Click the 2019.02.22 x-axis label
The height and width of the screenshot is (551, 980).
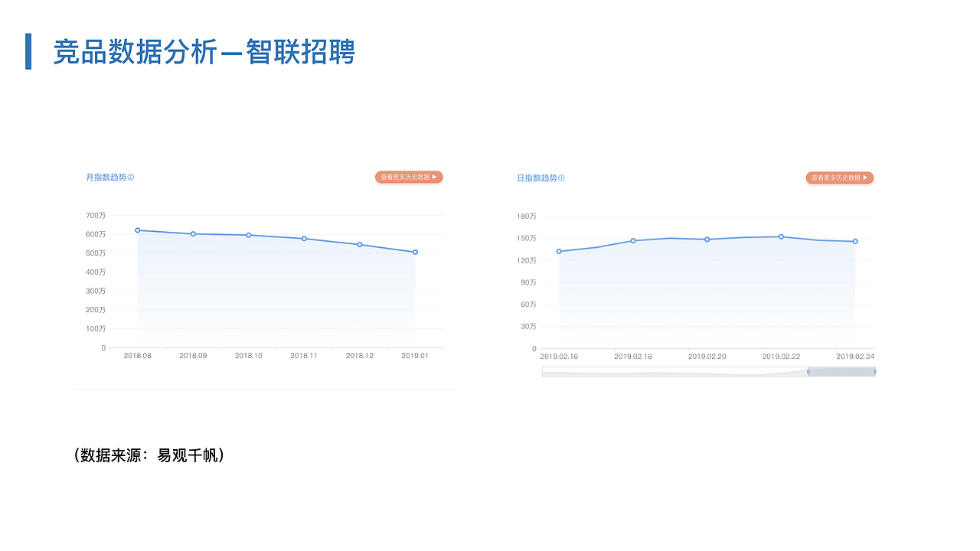click(x=781, y=357)
